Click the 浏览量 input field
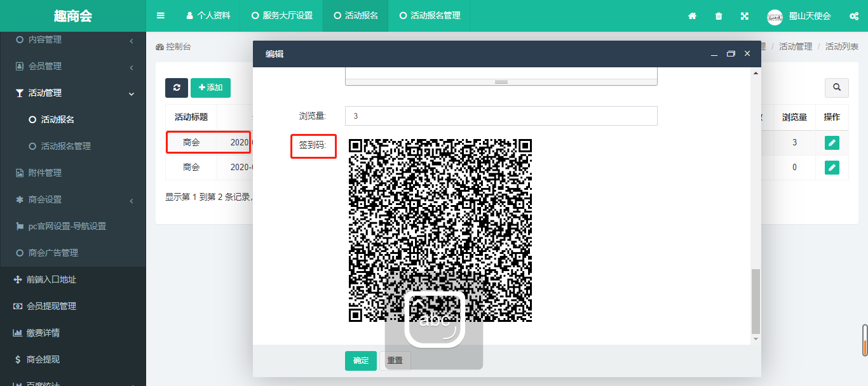The image size is (868, 386). 501,116
